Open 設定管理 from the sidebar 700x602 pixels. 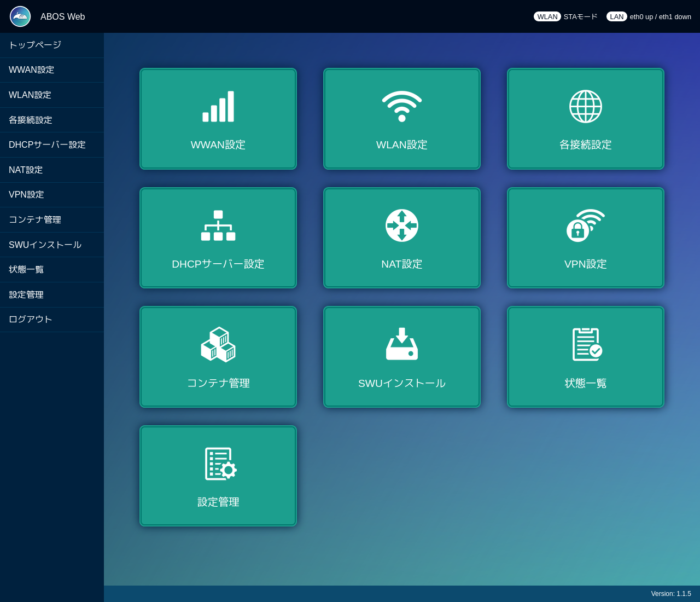point(52,295)
